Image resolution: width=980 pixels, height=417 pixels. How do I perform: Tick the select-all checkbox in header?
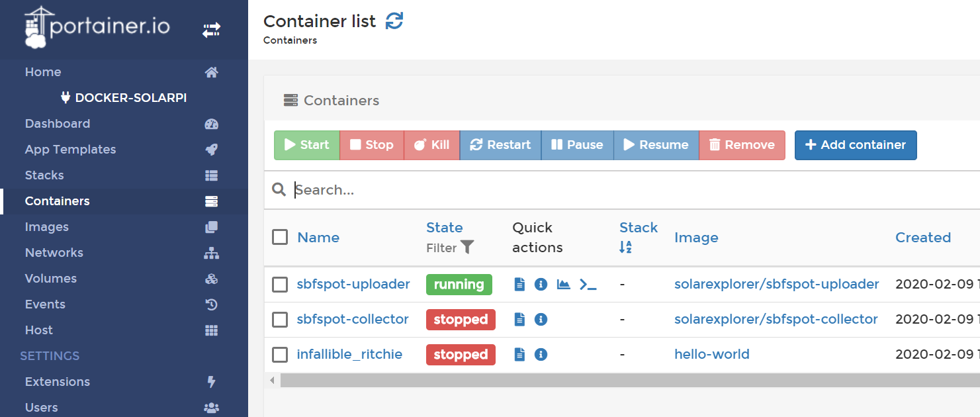click(x=280, y=237)
